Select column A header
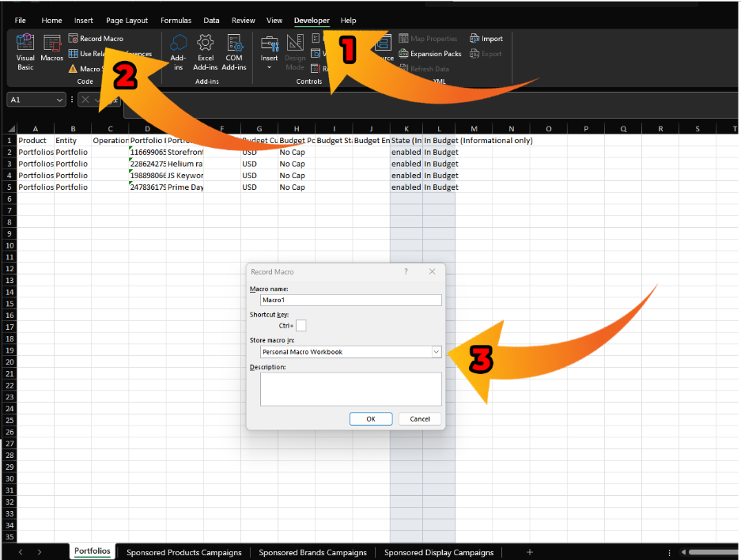741x560 pixels. pos(36,129)
